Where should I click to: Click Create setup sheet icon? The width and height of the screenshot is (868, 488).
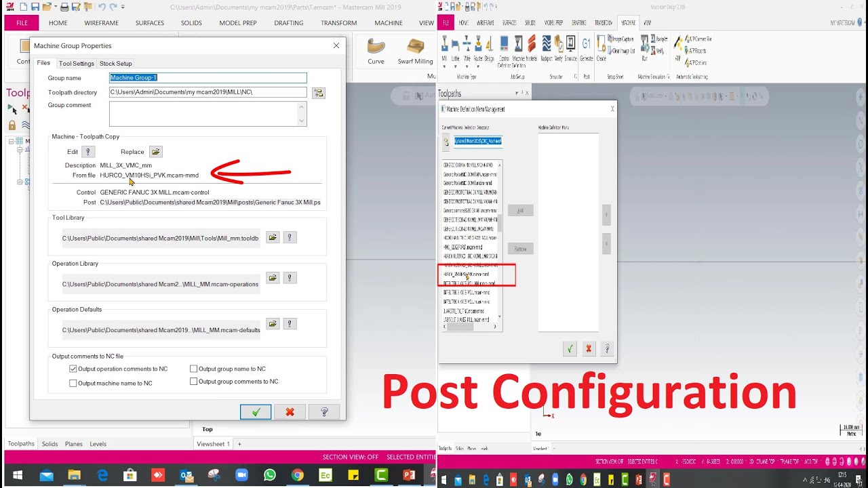pos(601,49)
